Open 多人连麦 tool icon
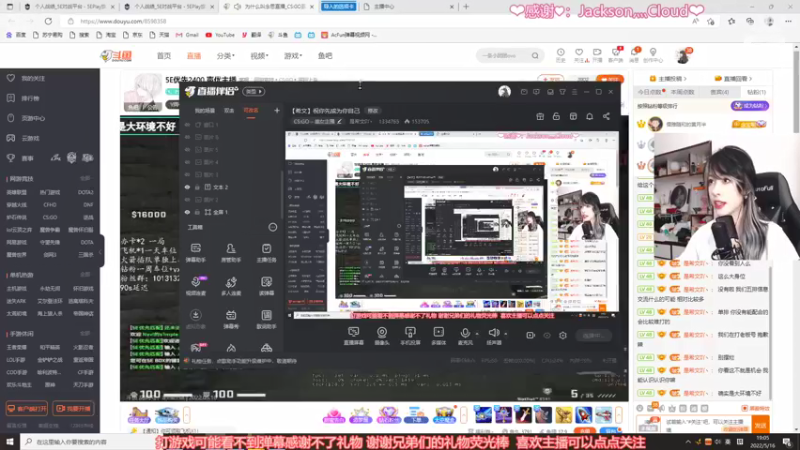This screenshot has height=450, width=800. point(231,286)
